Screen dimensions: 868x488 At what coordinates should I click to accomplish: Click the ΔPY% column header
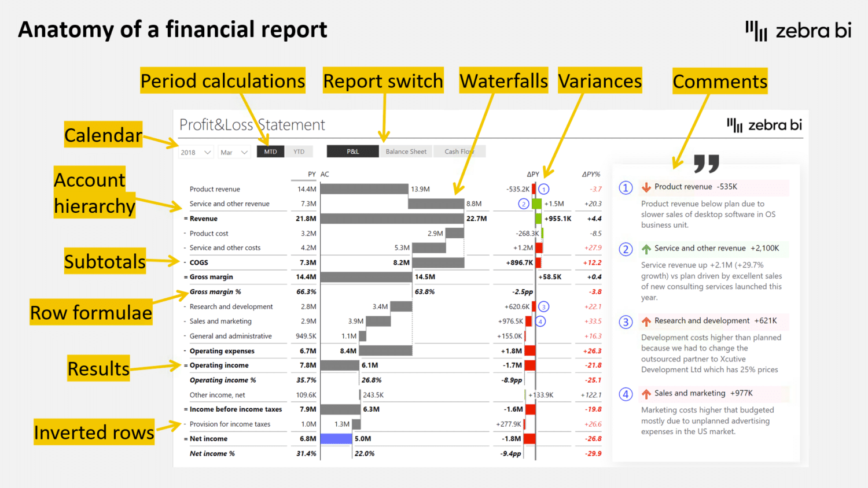591,174
